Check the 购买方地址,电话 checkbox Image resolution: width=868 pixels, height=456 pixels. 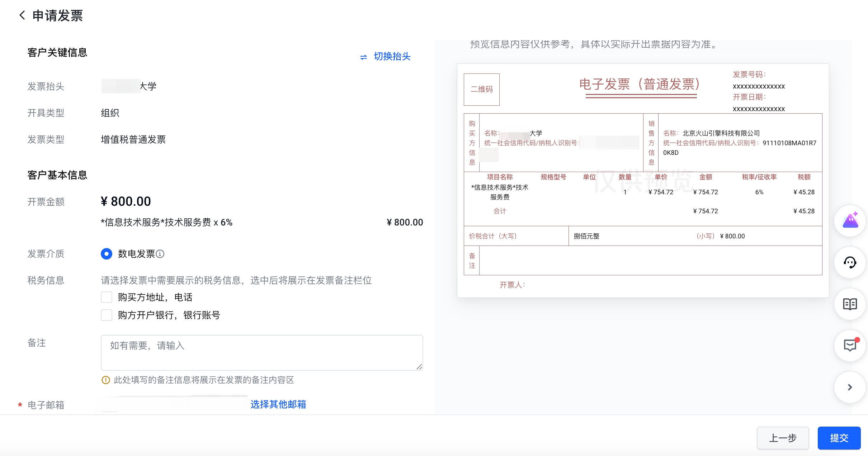coord(107,297)
